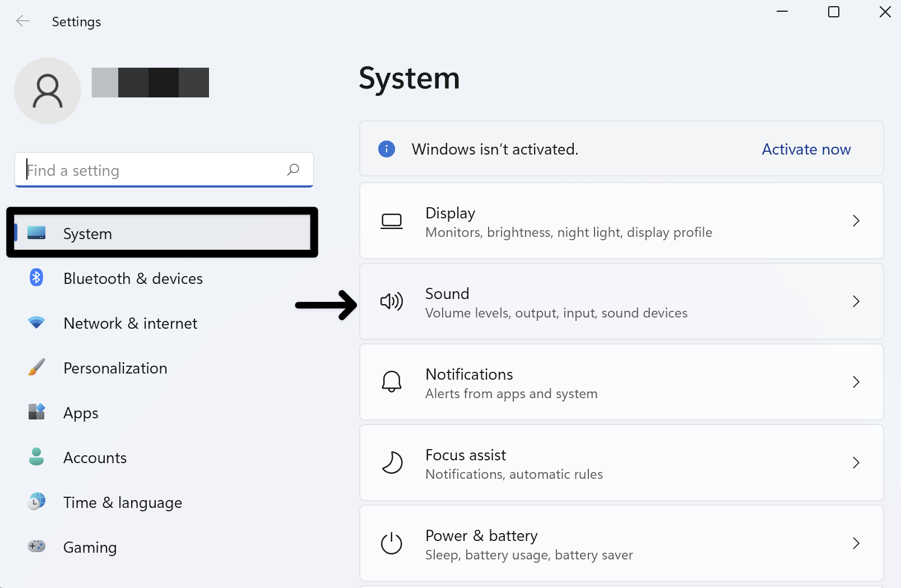Click the Settings window title text
This screenshot has width=901, height=588.
pyautogui.click(x=77, y=22)
